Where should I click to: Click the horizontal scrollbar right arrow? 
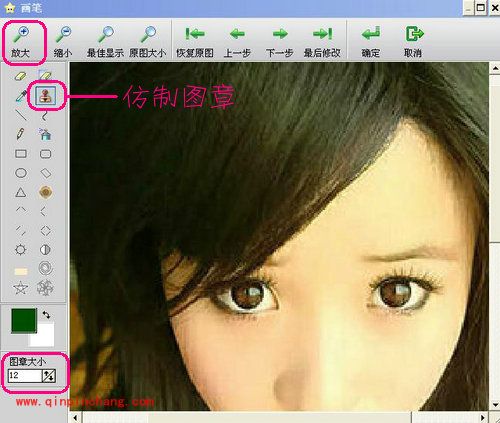[x=483, y=417]
